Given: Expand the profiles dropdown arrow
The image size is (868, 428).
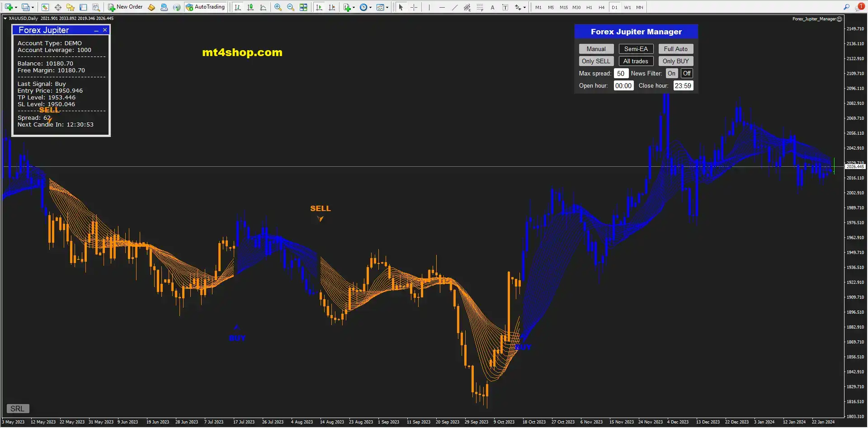Looking at the screenshot, I should pyautogui.click(x=33, y=7).
